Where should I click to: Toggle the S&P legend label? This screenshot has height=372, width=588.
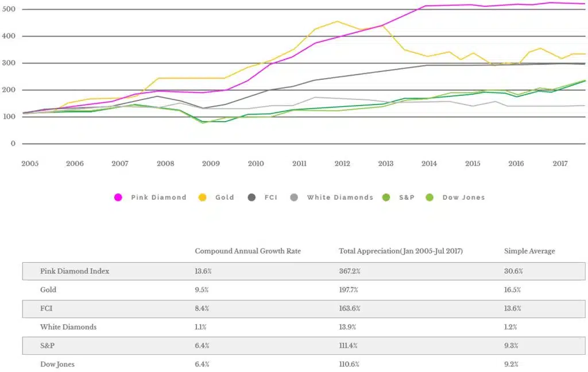click(x=407, y=197)
